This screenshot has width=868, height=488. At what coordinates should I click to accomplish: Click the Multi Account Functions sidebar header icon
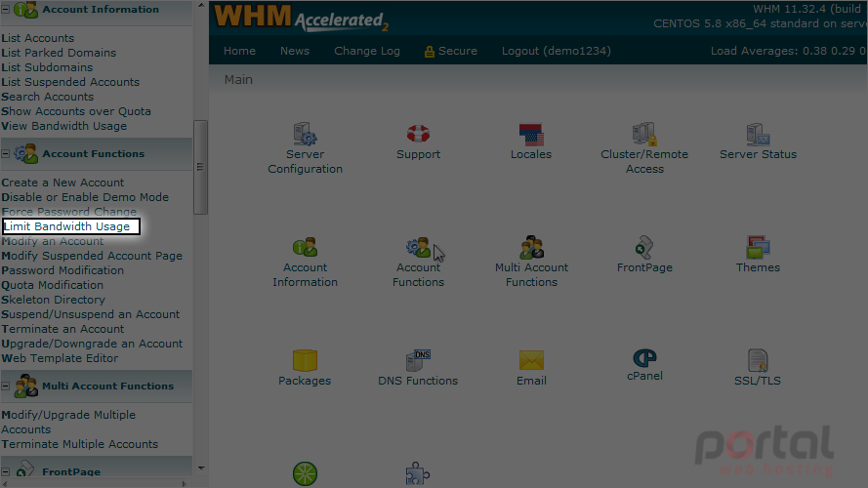(25, 386)
